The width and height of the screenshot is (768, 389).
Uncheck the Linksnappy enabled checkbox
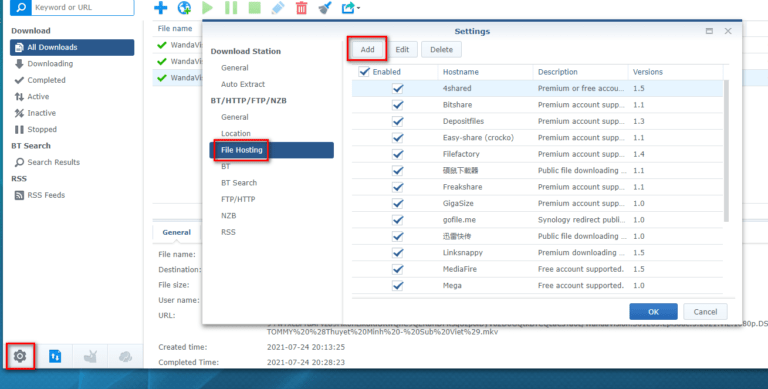point(398,252)
